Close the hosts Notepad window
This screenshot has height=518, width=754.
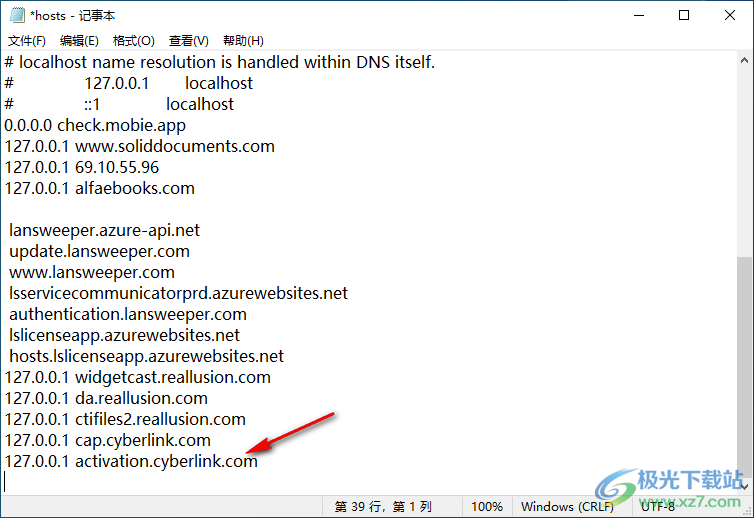coord(729,15)
